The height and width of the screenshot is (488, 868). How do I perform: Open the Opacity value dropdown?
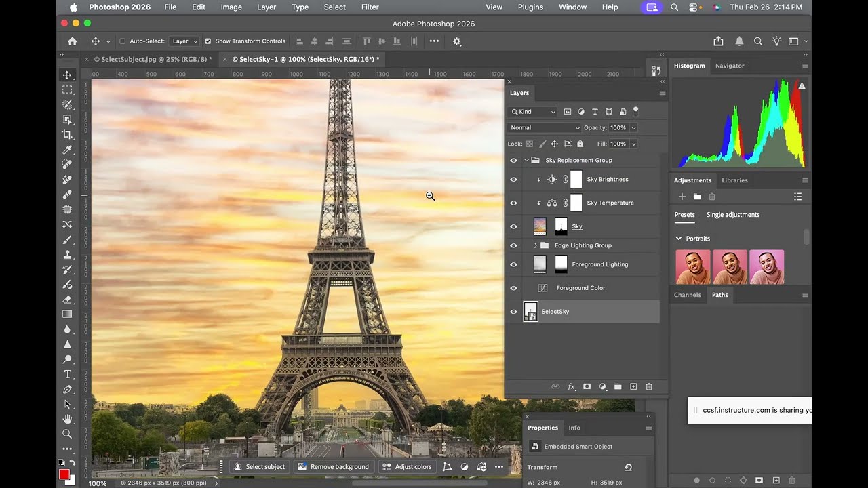click(x=633, y=127)
